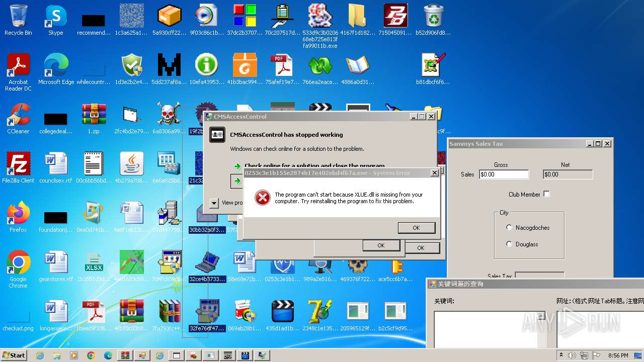Launch Firefox desktop shortcut
The height and width of the screenshot is (362, 644).
(18, 217)
